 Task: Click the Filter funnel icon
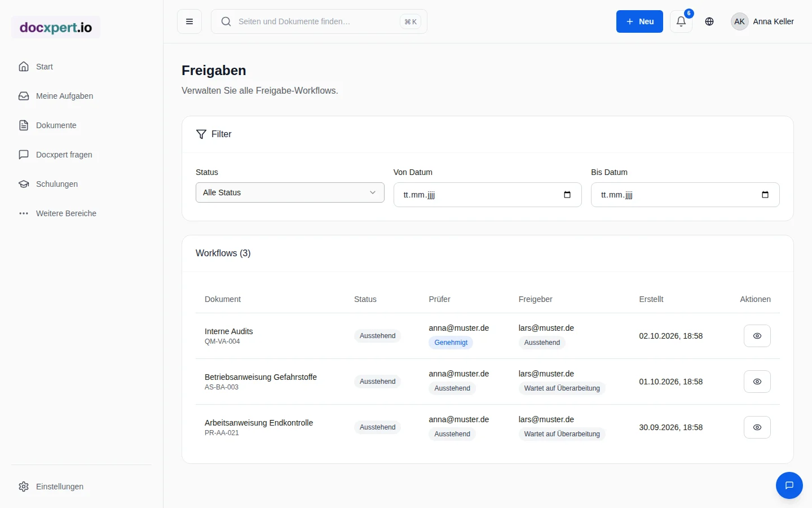201,134
